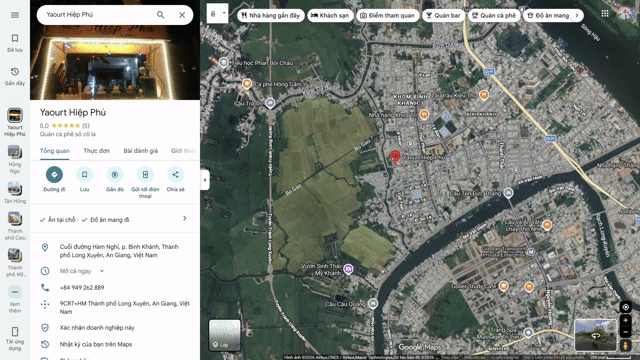
Task: Clear the search with the X icon
Action: (x=182, y=15)
